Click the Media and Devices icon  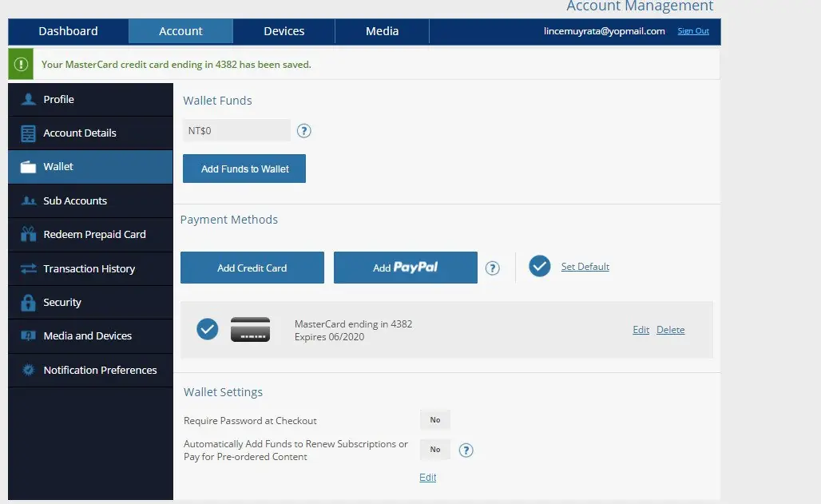[28, 335]
